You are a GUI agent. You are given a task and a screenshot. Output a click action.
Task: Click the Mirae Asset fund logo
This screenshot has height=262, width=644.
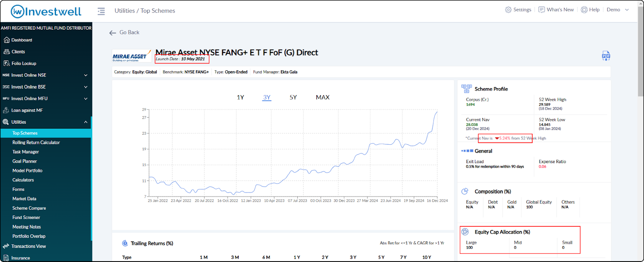click(x=132, y=57)
